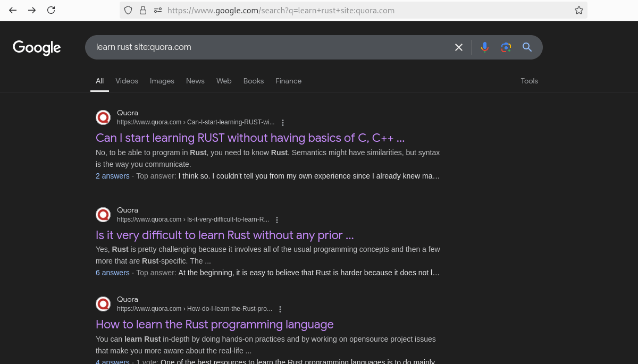638x364 pixels.
Task: Click the quora.com How-do-I-learn-the-Rust URL text
Action: point(195,309)
